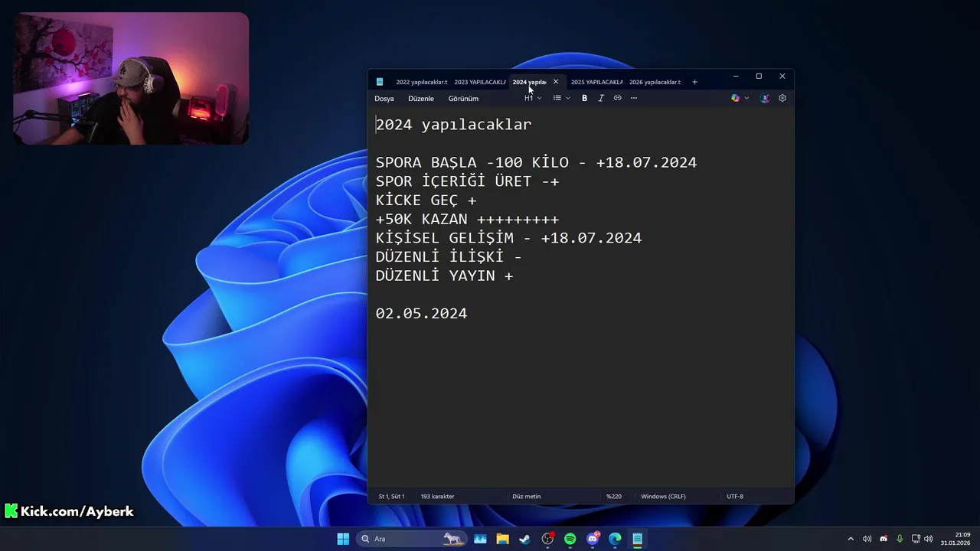Open the Dosya menu
This screenshot has width=980, height=551.
tap(384, 99)
